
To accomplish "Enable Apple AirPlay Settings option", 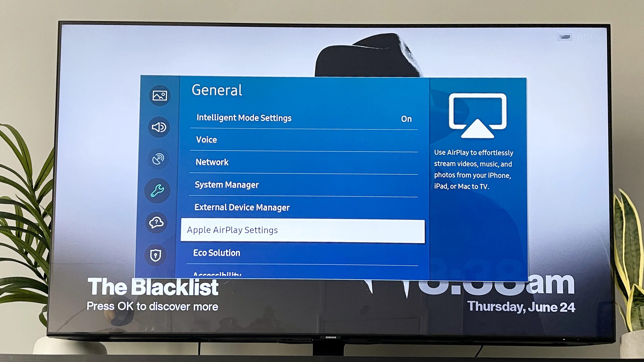I will click(304, 229).
